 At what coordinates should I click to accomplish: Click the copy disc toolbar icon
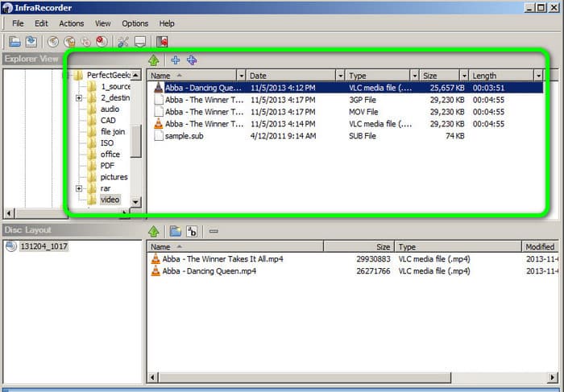[x=85, y=42]
